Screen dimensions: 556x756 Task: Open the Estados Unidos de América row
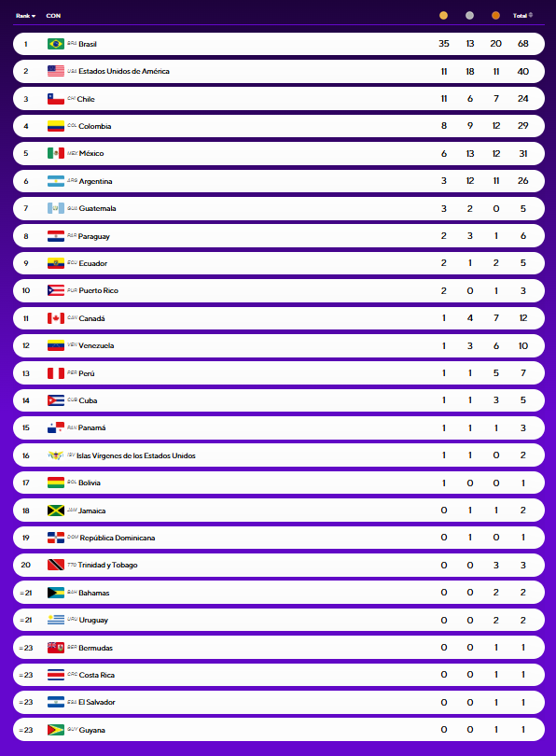click(x=279, y=71)
